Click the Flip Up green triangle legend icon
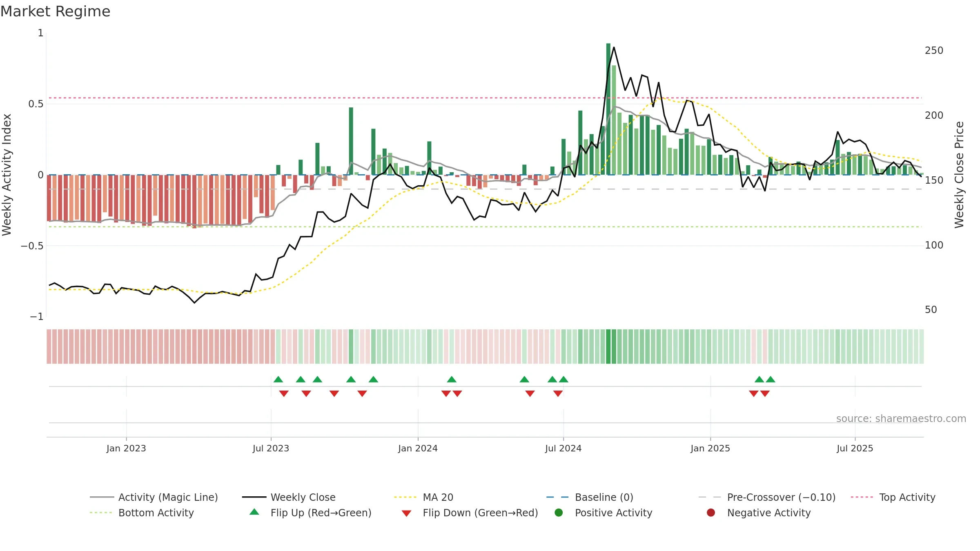 click(x=254, y=512)
